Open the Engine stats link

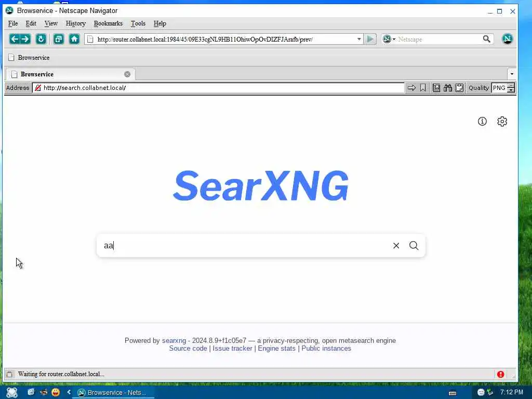click(276, 349)
